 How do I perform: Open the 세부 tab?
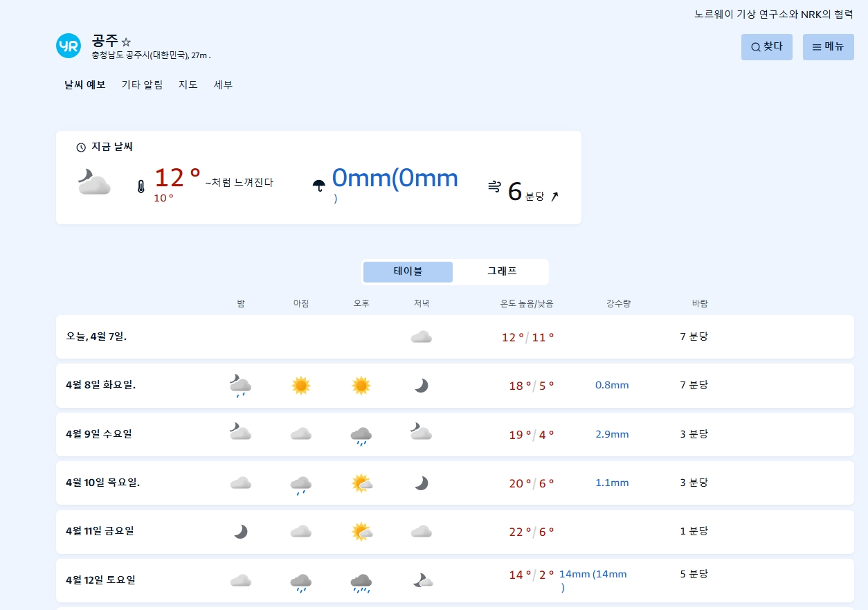point(223,84)
